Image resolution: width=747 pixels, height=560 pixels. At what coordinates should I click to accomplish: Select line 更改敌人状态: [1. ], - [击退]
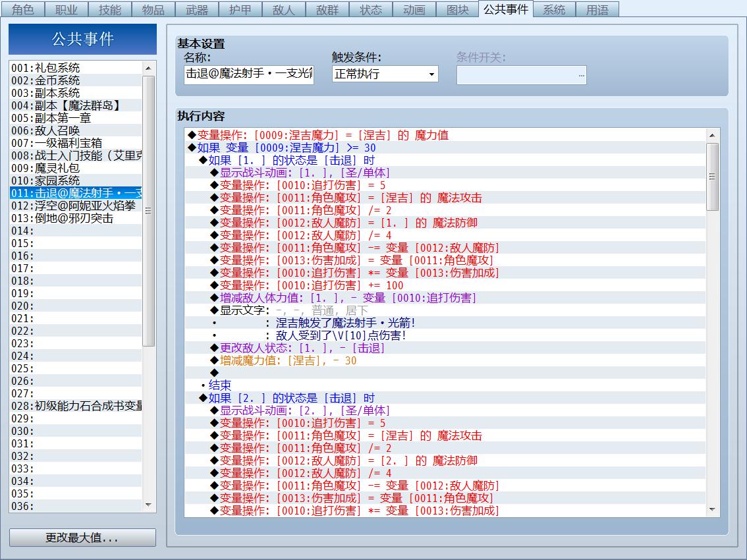[445, 348]
